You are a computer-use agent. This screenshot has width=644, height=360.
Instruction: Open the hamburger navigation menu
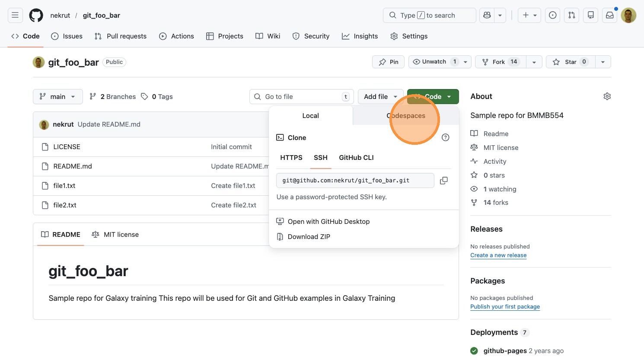[x=15, y=16]
